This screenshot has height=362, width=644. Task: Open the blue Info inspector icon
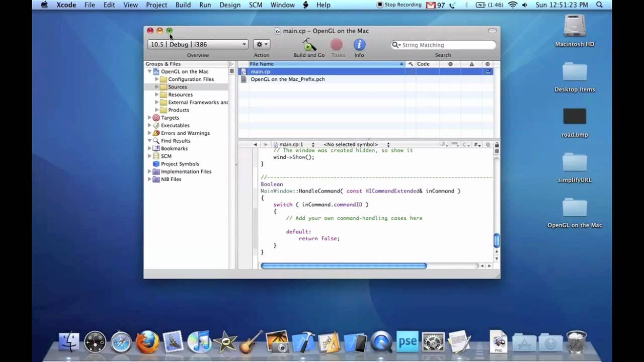pyautogui.click(x=359, y=45)
